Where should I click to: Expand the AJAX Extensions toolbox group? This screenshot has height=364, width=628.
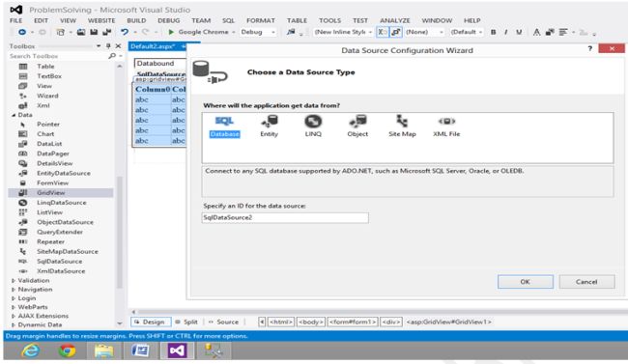tap(14, 316)
